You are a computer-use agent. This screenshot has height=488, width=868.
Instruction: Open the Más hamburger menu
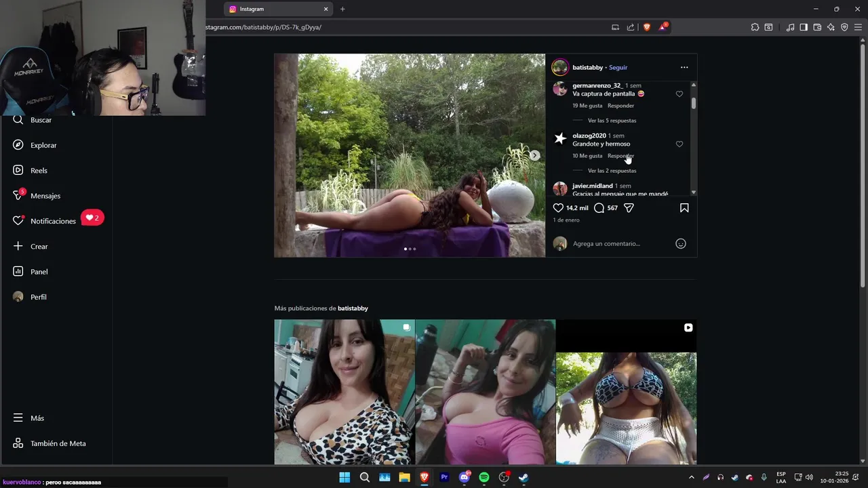click(x=18, y=418)
